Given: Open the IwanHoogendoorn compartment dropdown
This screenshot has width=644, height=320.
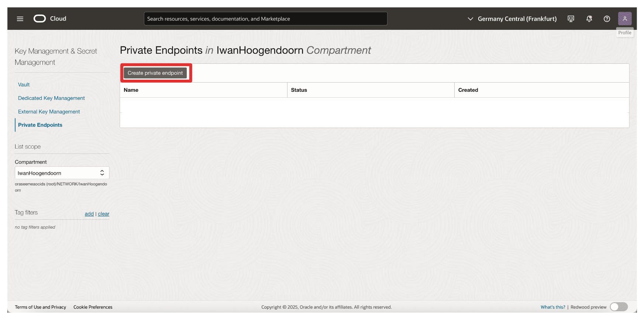Looking at the screenshot, I should coord(62,173).
